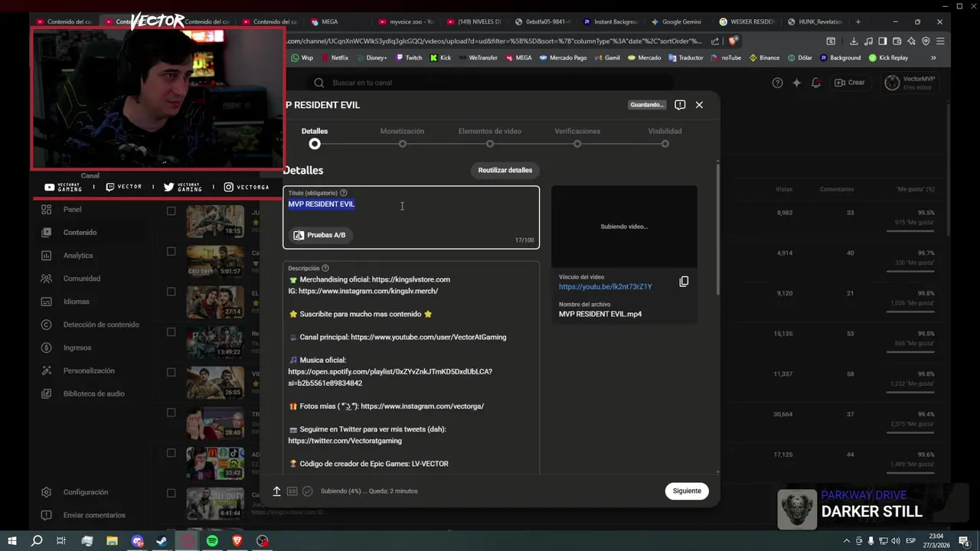Open the browser hamburger menu

tap(940, 41)
